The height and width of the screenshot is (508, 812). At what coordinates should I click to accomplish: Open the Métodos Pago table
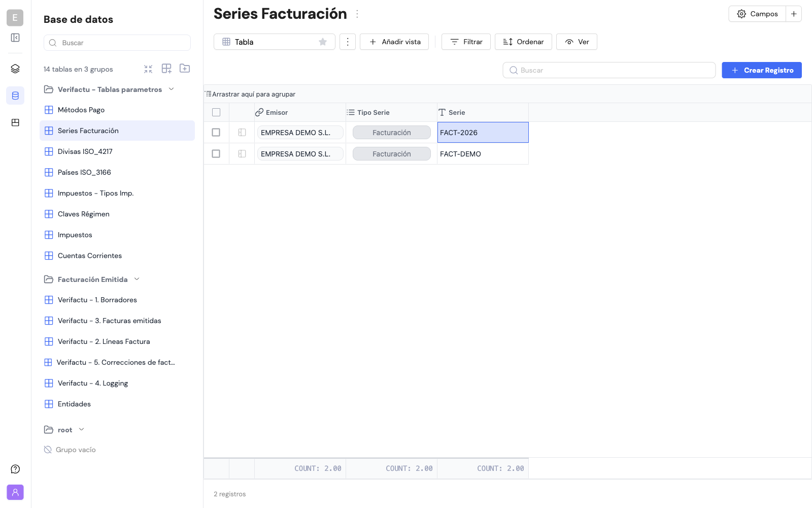[x=117, y=110]
